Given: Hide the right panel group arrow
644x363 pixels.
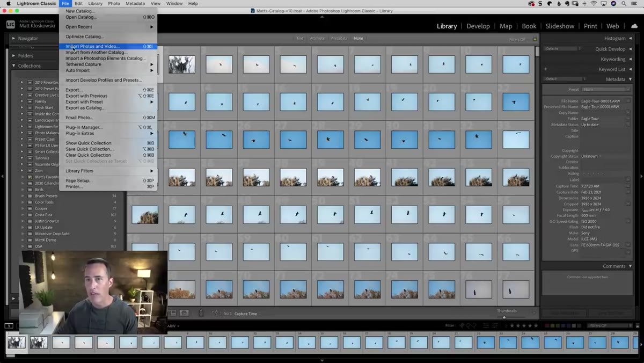Looking at the screenshot, I should coord(641,176).
